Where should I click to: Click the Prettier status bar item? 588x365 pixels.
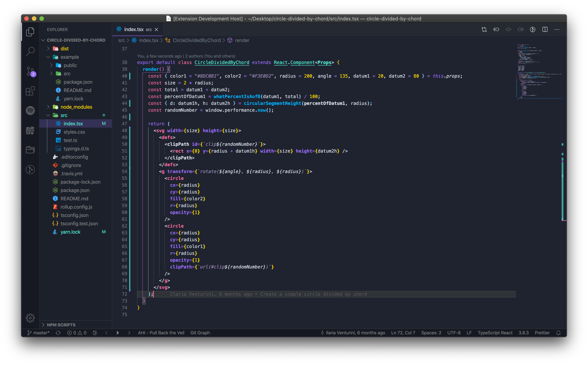point(542,333)
